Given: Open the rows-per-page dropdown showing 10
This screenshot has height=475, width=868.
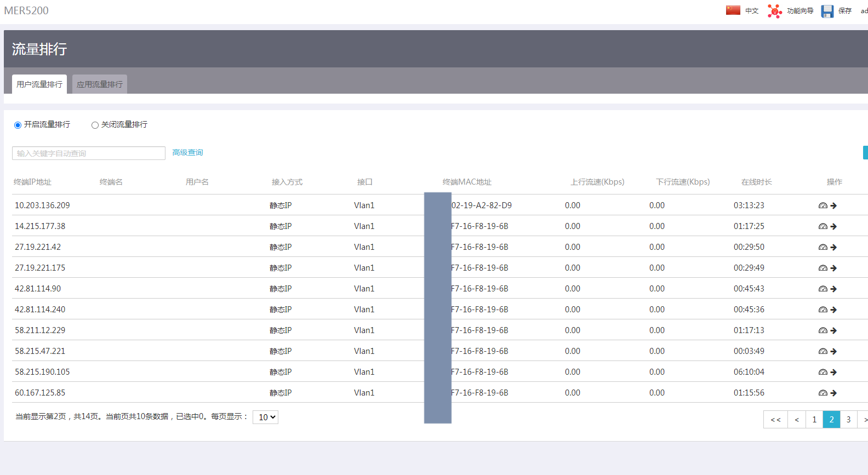Looking at the screenshot, I should point(265,417).
